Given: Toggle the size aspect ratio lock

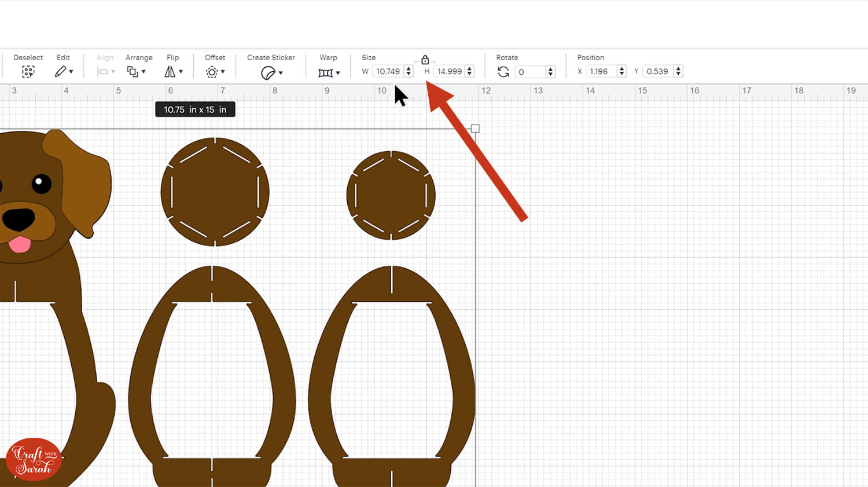Looking at the screenshot, I should [425, 60].
